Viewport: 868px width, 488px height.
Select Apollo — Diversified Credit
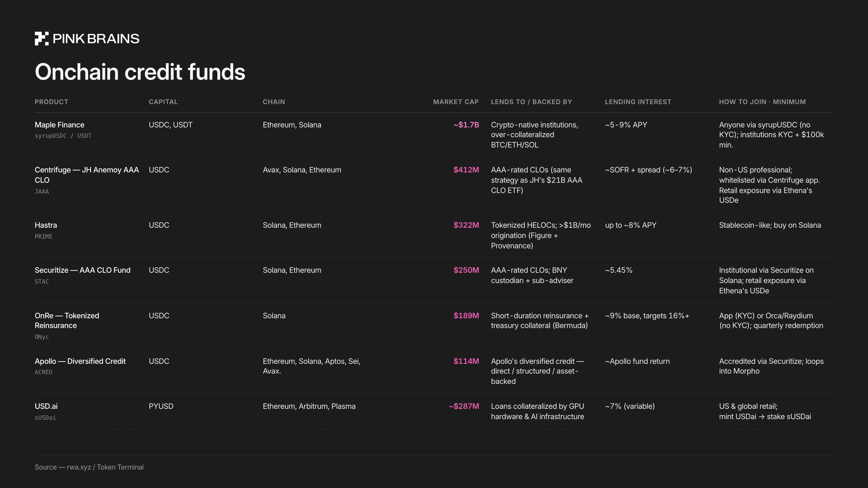(x=80, y=361)
